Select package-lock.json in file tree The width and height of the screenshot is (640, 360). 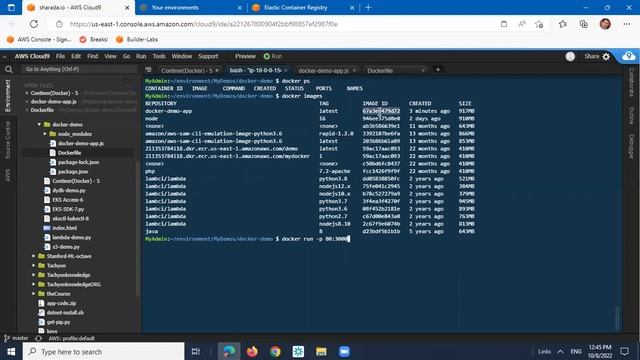pyautogui.click(x=78, y=162)
